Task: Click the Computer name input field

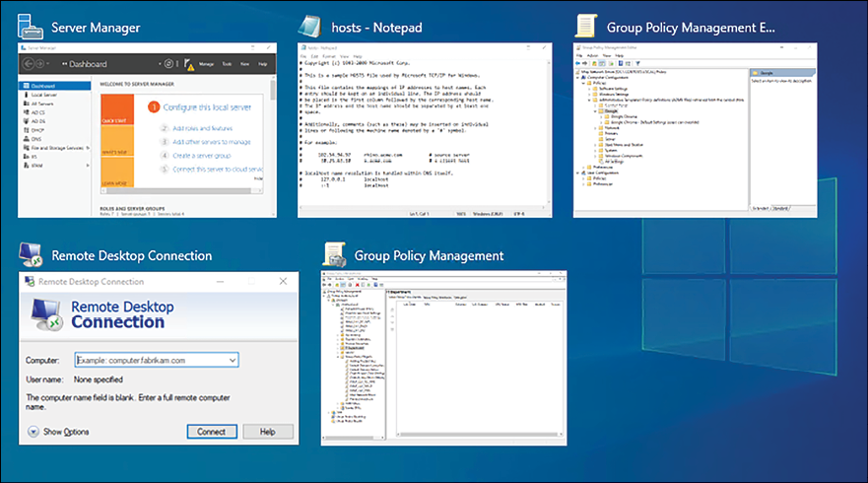Action: tap(156, 360)
